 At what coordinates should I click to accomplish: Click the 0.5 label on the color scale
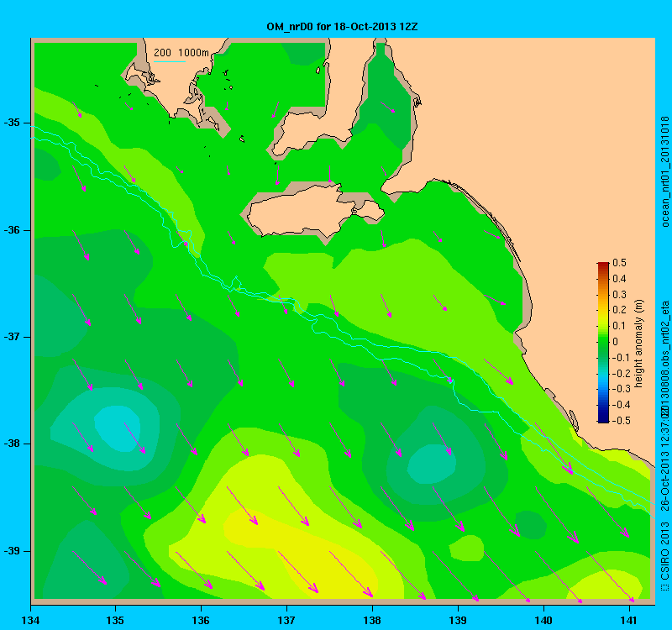click(619, 263)
